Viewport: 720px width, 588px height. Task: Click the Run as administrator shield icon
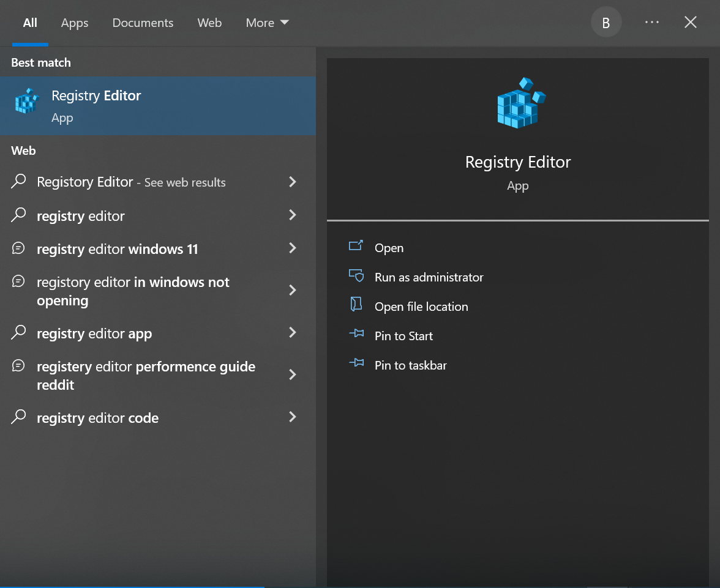(x=356, y=275)
